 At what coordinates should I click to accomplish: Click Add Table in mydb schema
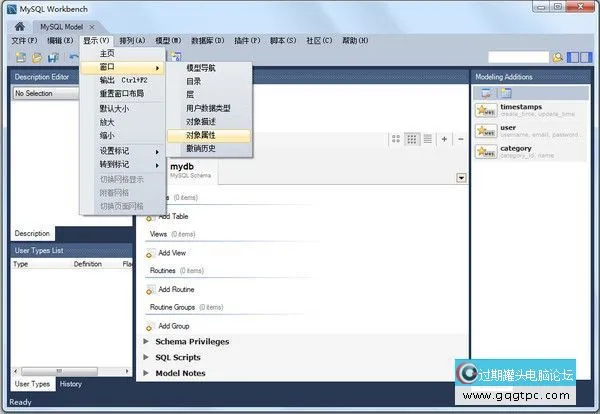pyautogui.click(x=173, y=216)
